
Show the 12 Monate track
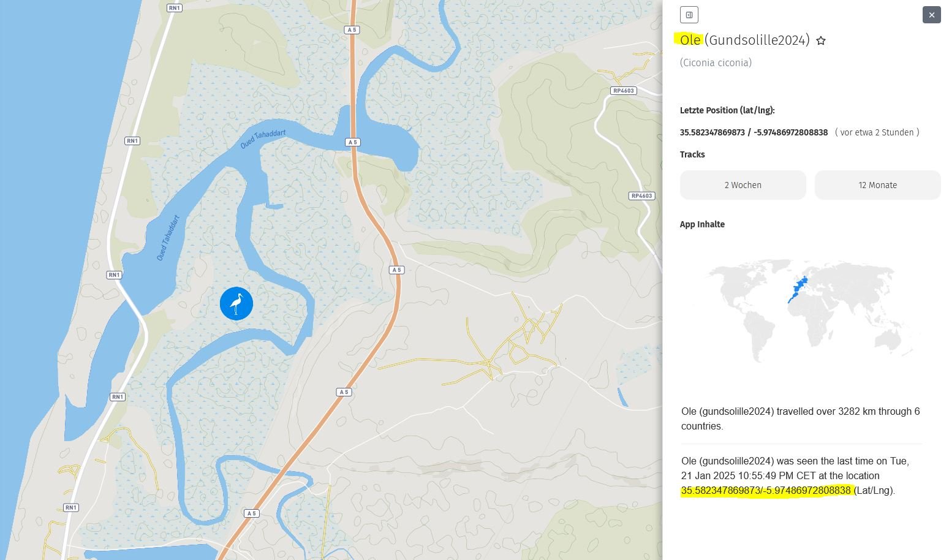click(x=877, y=185)
